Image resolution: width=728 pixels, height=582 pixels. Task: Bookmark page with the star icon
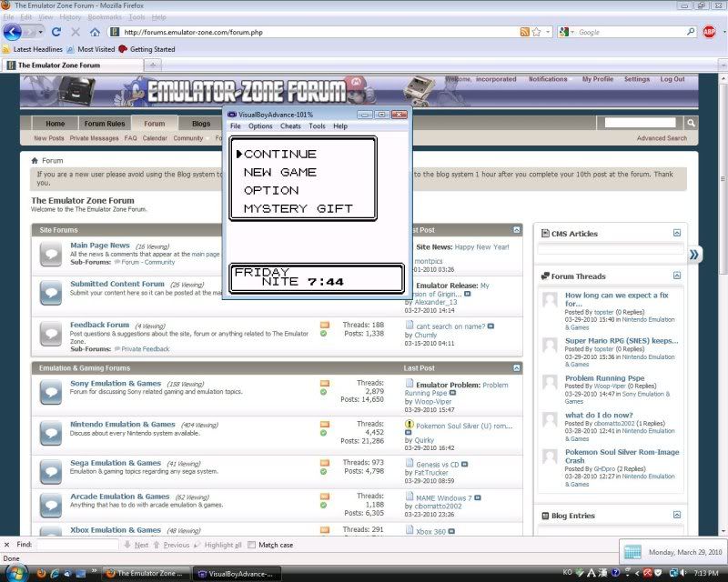(x=536, y=32)
